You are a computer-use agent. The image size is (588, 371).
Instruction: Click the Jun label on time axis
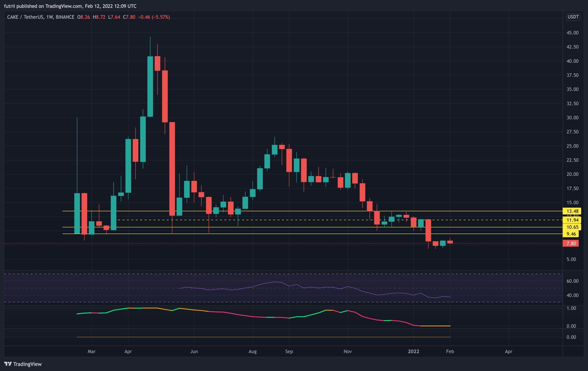click(x=194, y=351)
